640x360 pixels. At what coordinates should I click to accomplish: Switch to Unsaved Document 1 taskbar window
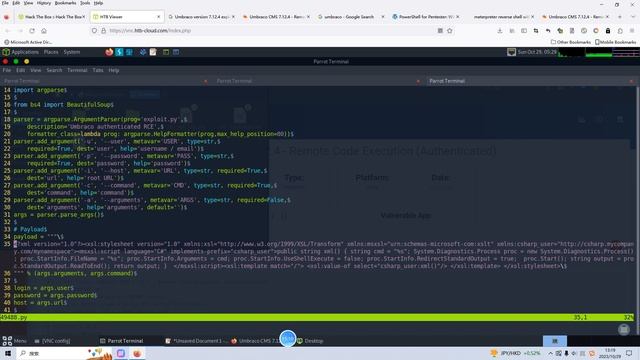[x=195, y=341]
